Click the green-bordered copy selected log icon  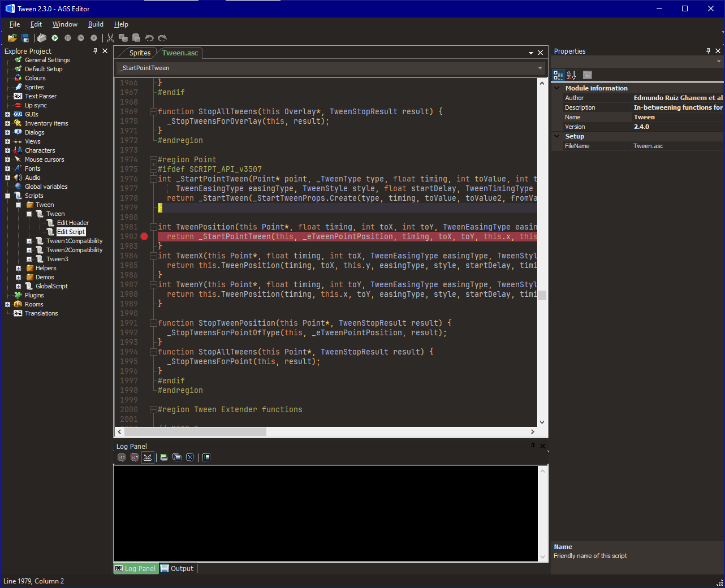[164, 457]
